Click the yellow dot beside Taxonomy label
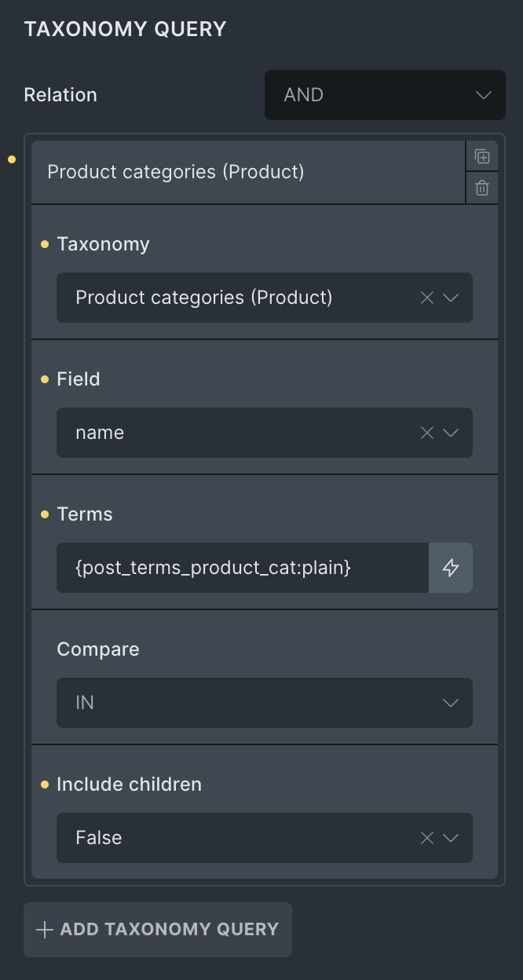This screenshot has width=523, height=980. [x=45, y=244]
